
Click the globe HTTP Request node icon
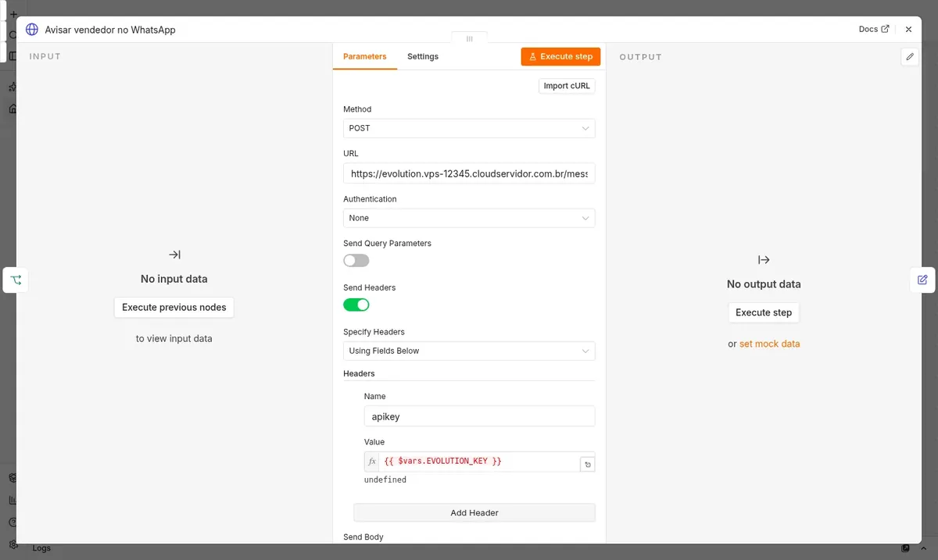[32, 30]
